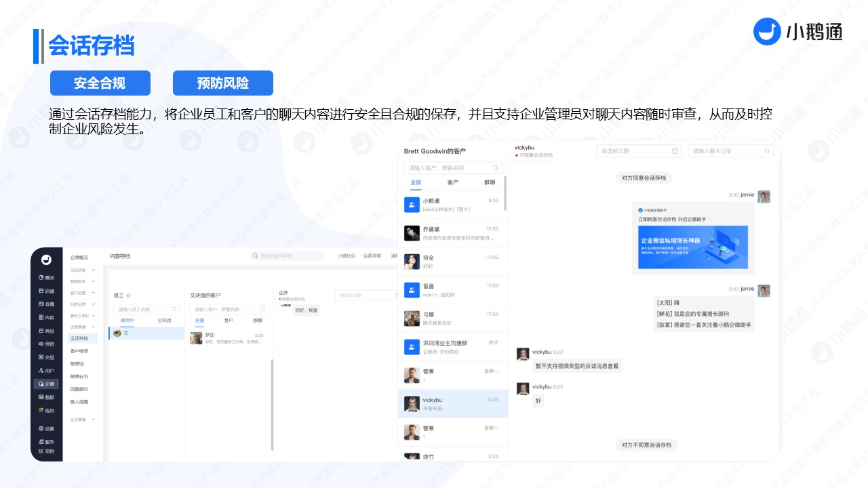
Task: Click the 请输入聊天记录 search field
Action: tap(731, 151)
